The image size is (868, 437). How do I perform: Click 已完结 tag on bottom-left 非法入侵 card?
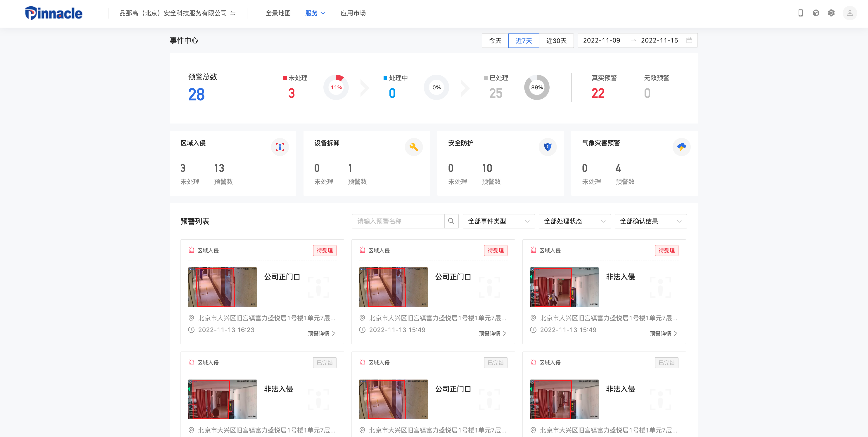coord(325,363)
